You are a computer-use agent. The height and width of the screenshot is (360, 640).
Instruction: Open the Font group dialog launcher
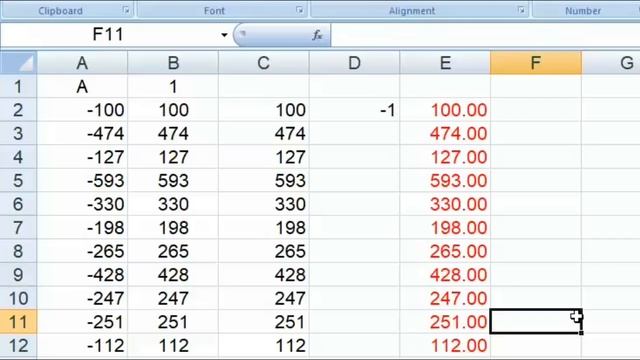click(300, 10)
